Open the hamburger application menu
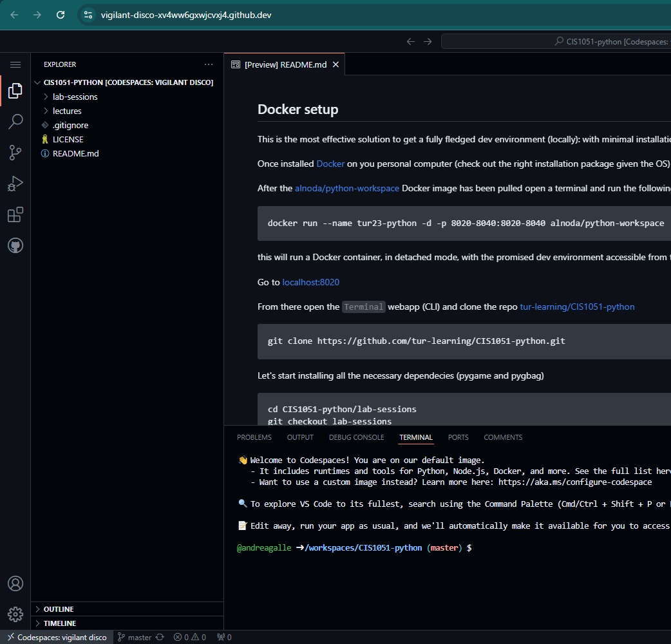 (x=15, y=64)
